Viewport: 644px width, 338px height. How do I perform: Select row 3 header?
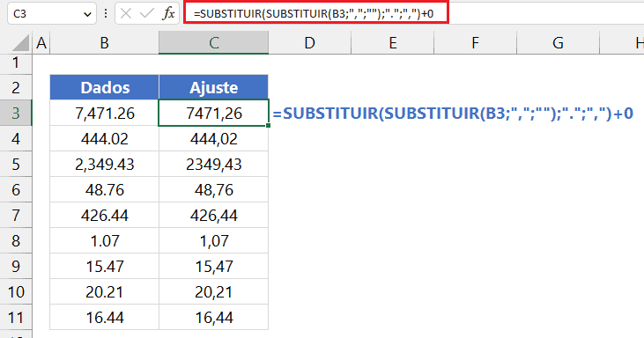pos(16,113)
